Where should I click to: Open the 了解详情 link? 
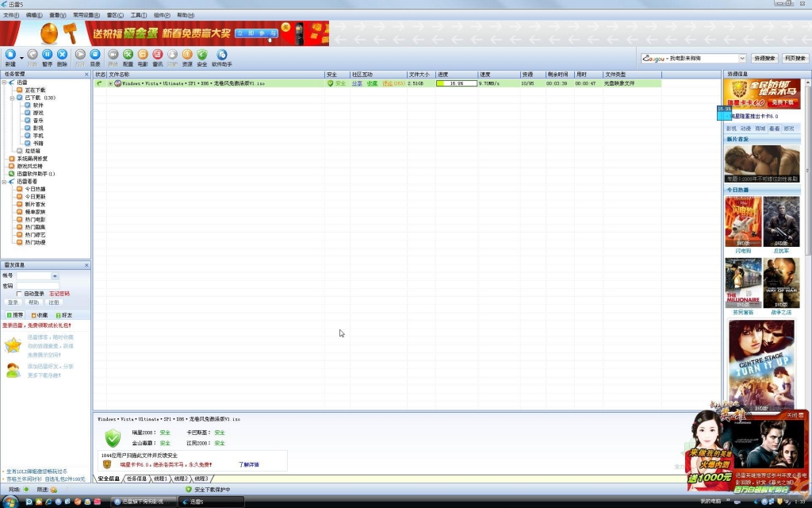click(248, 465)
